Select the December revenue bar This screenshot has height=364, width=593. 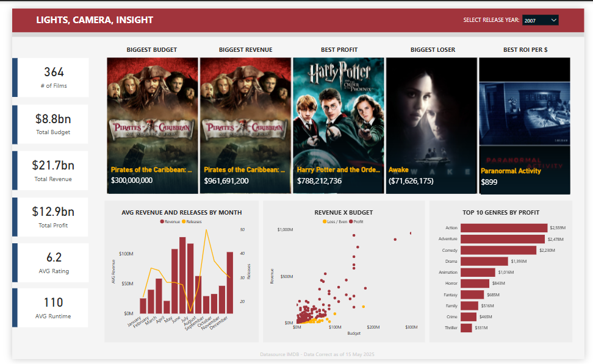230,282
